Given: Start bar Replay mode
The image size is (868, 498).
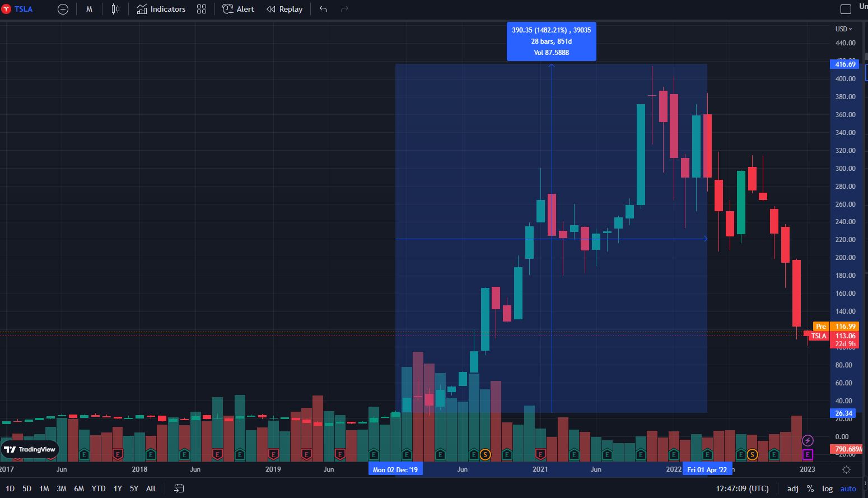Looking at the screenshot, I should click(284, 9).
